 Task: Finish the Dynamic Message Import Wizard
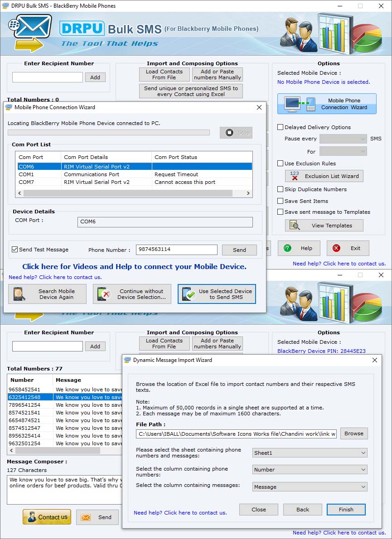pos(346,509)
